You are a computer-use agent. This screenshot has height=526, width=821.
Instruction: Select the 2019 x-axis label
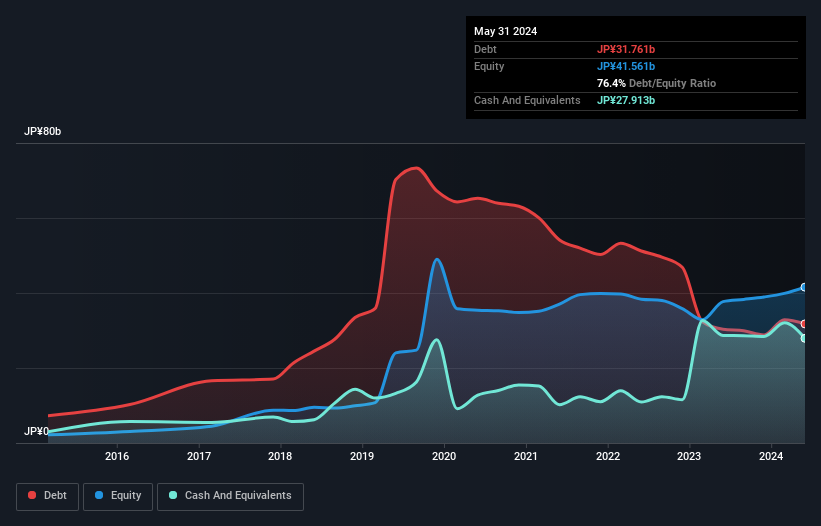[x=362, y=456]
